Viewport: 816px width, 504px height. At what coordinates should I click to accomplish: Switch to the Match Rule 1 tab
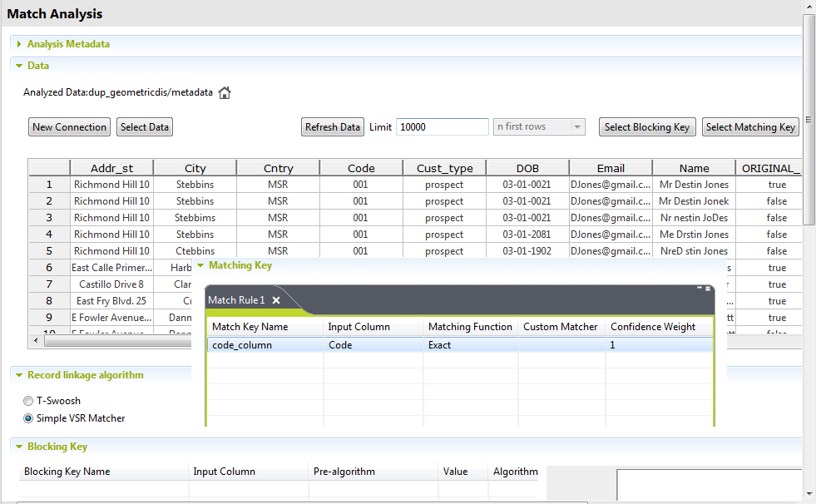coord(236,300)
